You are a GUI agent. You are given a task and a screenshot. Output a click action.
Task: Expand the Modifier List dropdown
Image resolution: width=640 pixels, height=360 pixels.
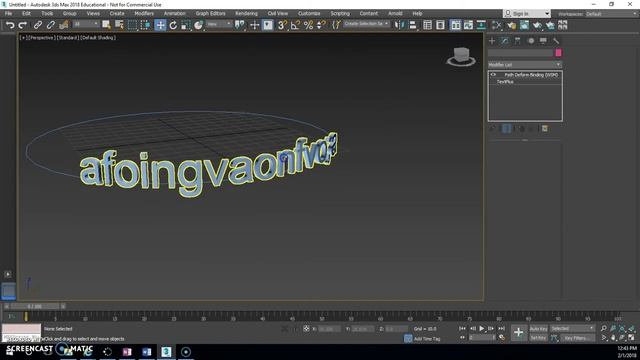click(x=525, y=65)
